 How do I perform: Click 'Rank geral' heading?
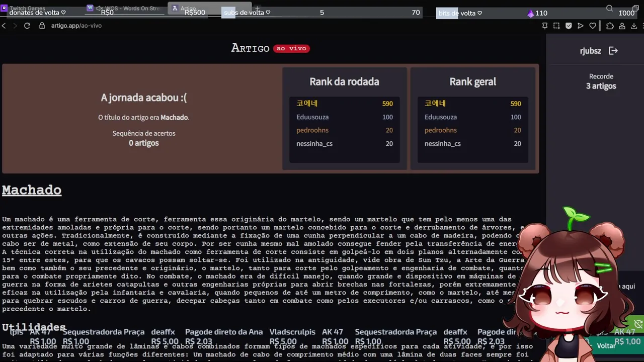click(x=472, y=81)
